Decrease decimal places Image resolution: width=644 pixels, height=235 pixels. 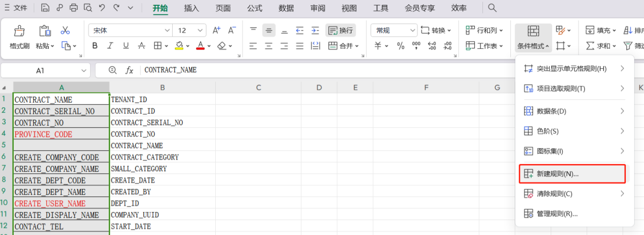pos(448,46)
